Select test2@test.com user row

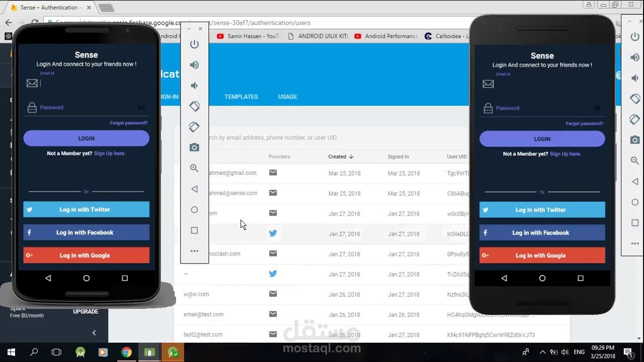(372, 335)
